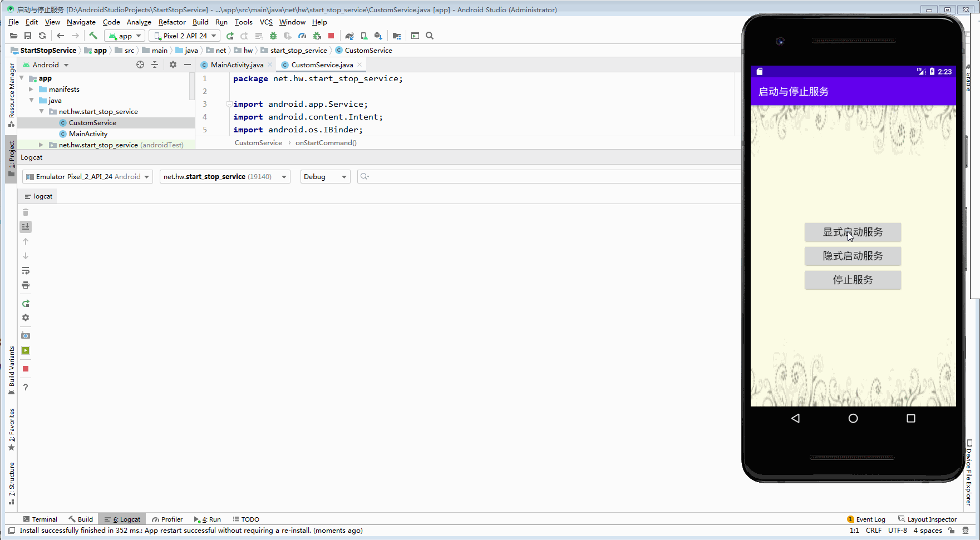
Task: Click the Debug app bug icon
Action: [x=273, y=36]
